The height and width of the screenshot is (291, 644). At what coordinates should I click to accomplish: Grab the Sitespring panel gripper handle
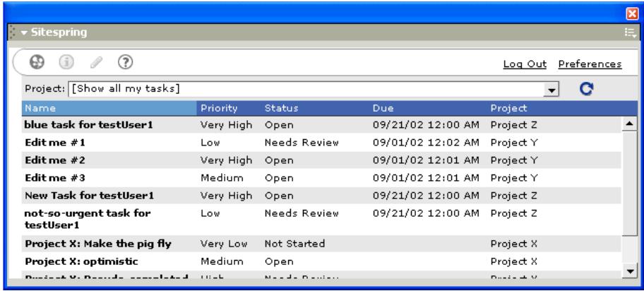tap(12, 32)
